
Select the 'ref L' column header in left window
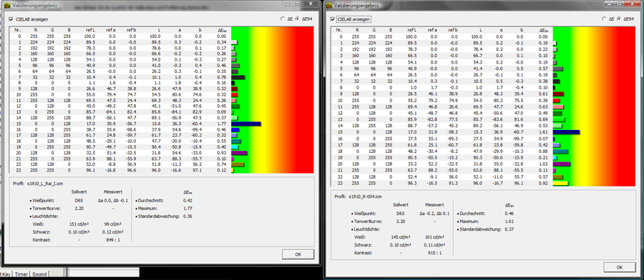coord(90,30)
